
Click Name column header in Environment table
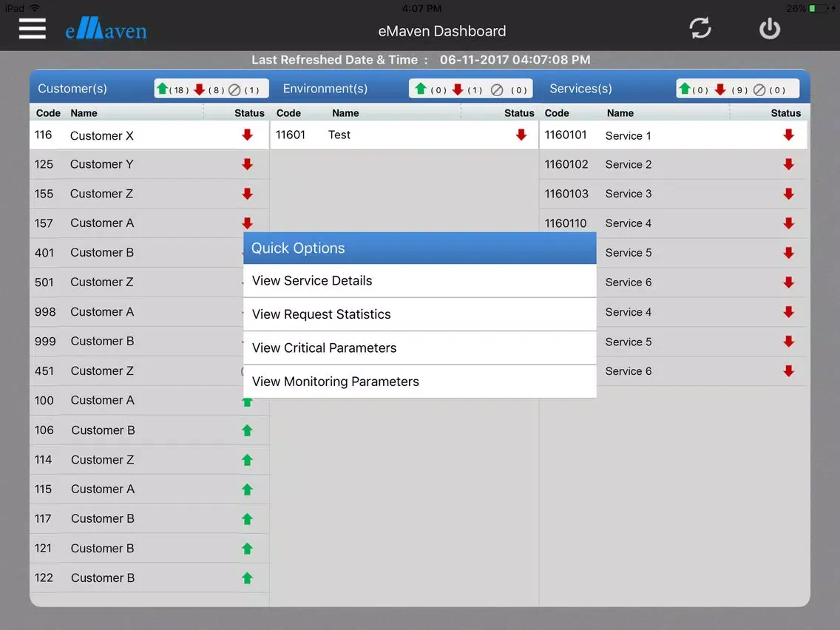pyautogui.click(x=345, y=113)
